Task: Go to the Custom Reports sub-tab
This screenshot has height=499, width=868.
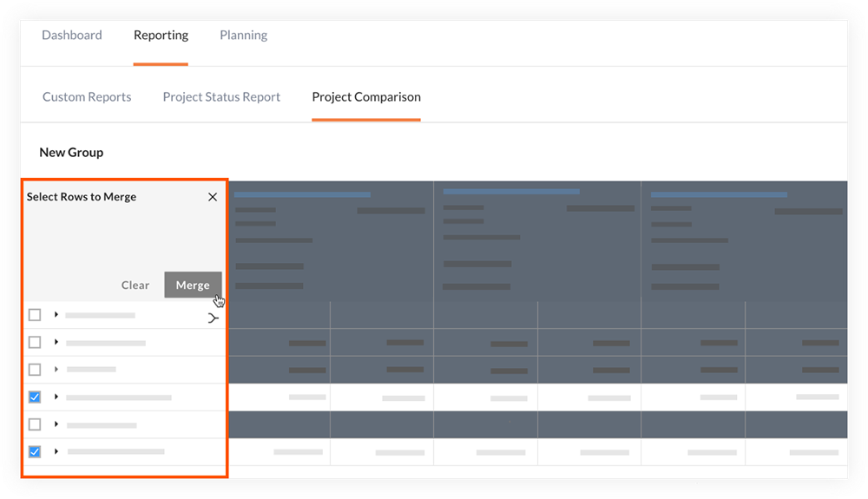Action: (87, 97)
